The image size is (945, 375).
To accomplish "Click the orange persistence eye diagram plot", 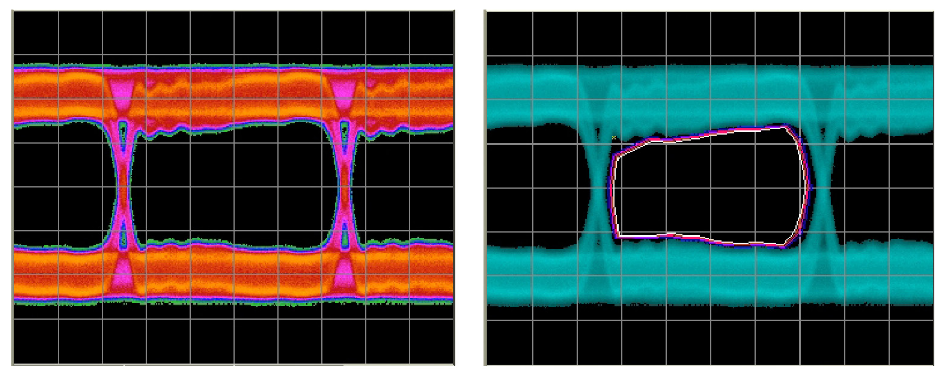I will 233,188.
